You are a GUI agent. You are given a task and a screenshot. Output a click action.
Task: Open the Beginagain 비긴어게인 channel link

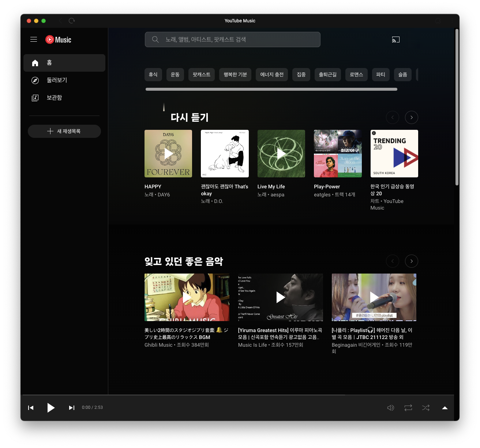click(x=356, y=345)
